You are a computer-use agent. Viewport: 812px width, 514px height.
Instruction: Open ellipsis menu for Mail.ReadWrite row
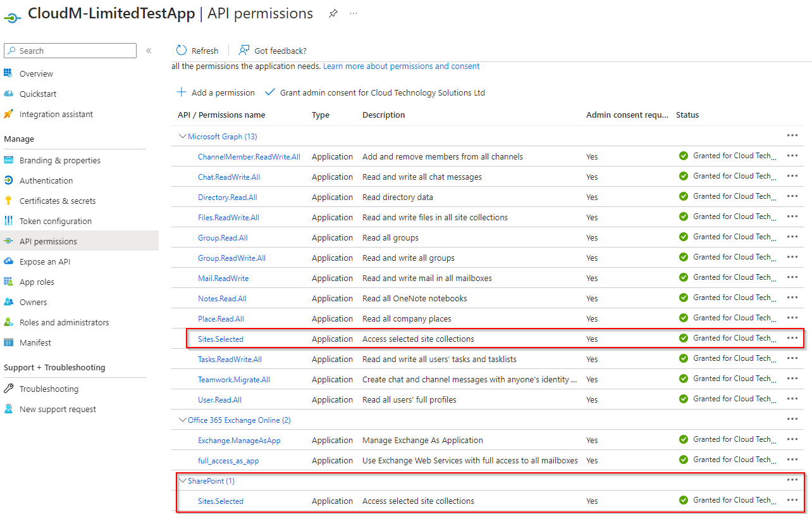click(792, 277)
